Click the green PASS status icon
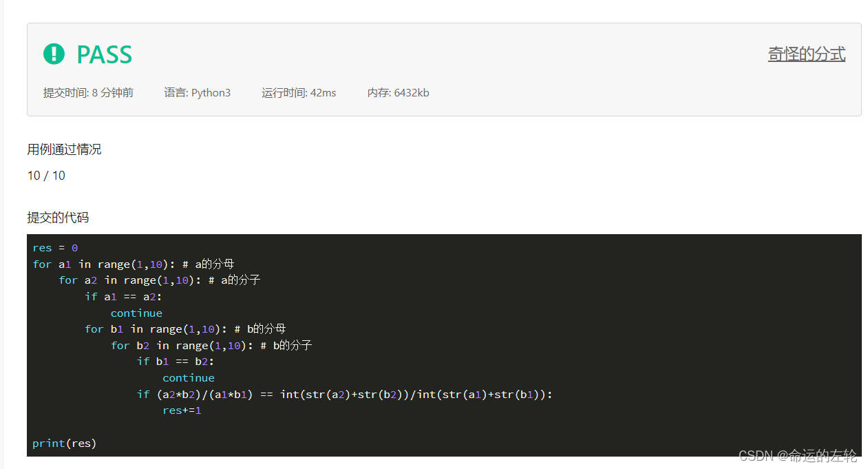The height and width of the screenshot is (469, 868). (x=54, y=54)
